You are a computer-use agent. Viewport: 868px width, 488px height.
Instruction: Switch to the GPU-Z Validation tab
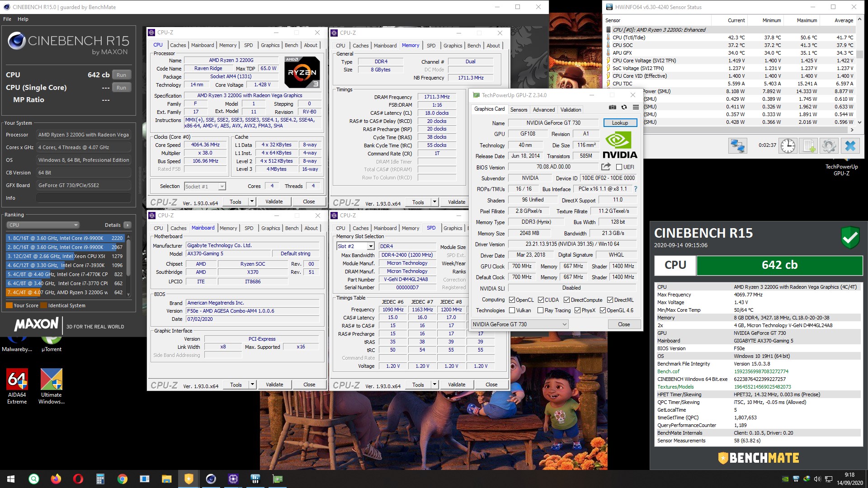pyautogui.click(x=571, y=110)
